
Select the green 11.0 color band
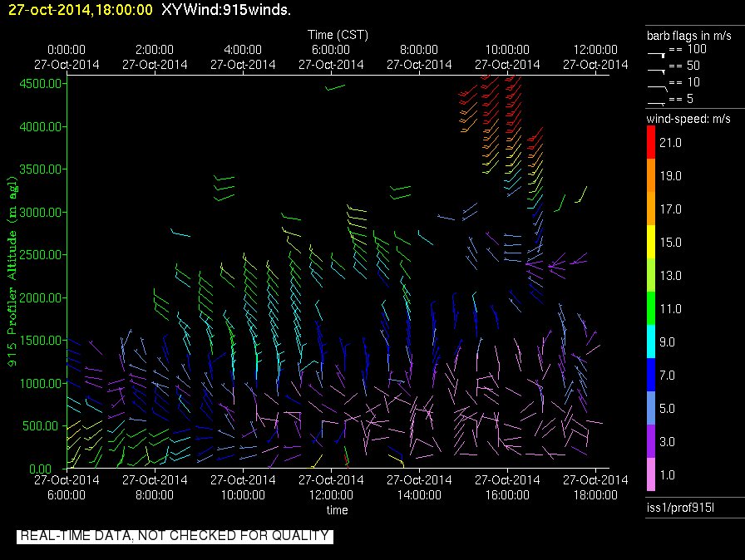(x=651, y=308)
